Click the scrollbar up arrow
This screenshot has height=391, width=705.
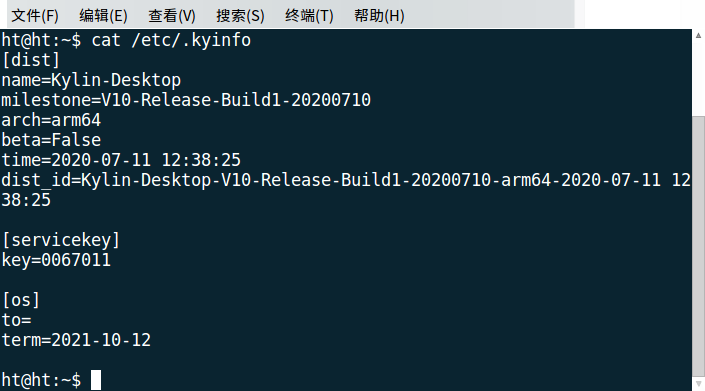[698, 35]
